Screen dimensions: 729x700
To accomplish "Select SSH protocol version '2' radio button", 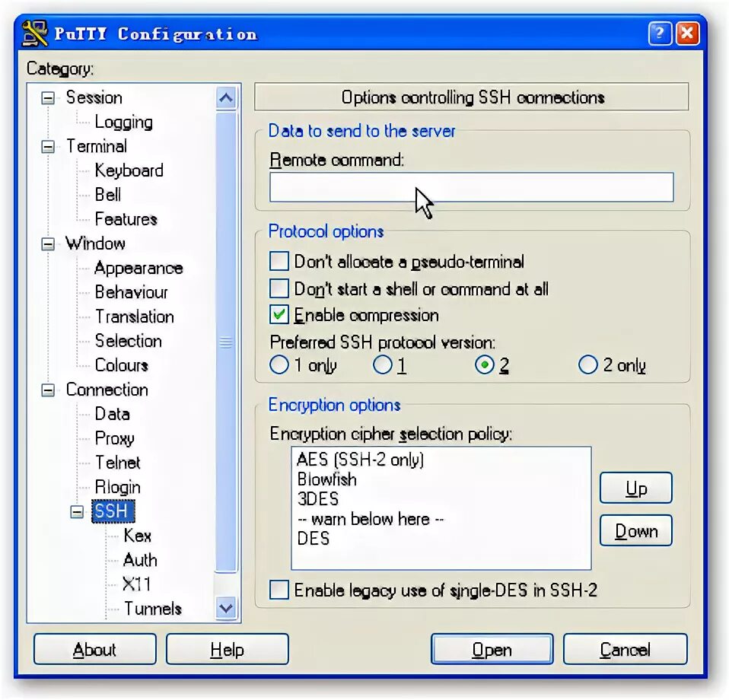I will click(485, 365).
